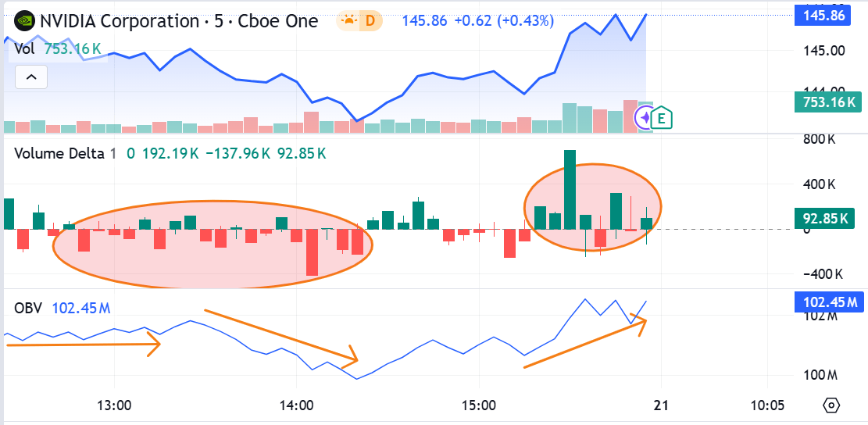
Task: Select the OBV indicator title
Action: click(x=28, y=309)
